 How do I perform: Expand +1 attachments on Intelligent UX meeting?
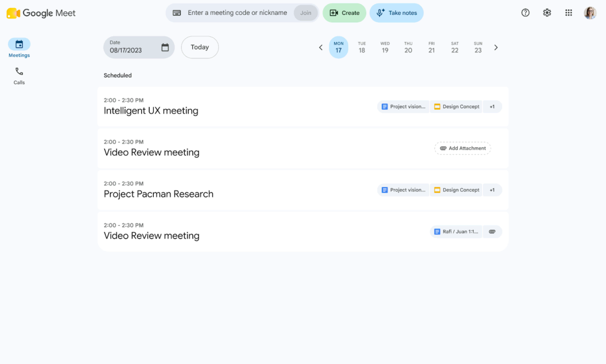(x=492, y=107)
